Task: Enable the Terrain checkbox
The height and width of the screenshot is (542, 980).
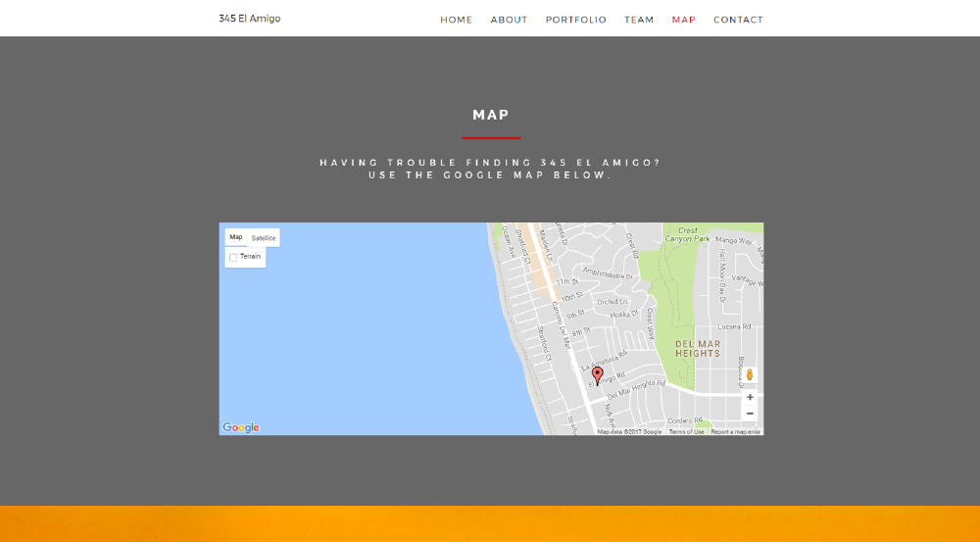Action: pyautogui.click(x=233, y=258)
